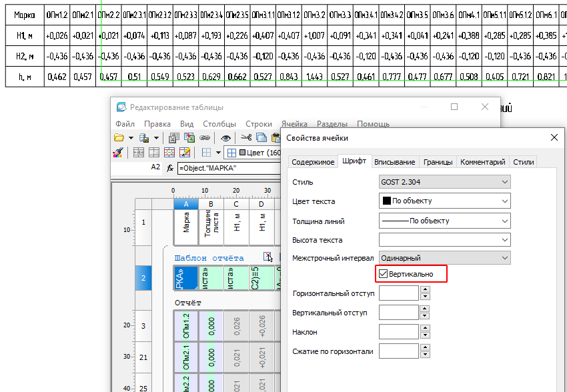The width and height of the screenshot is (567, 392).
Task: Select column header B in table editor
Action: click(x=211, y=204)
